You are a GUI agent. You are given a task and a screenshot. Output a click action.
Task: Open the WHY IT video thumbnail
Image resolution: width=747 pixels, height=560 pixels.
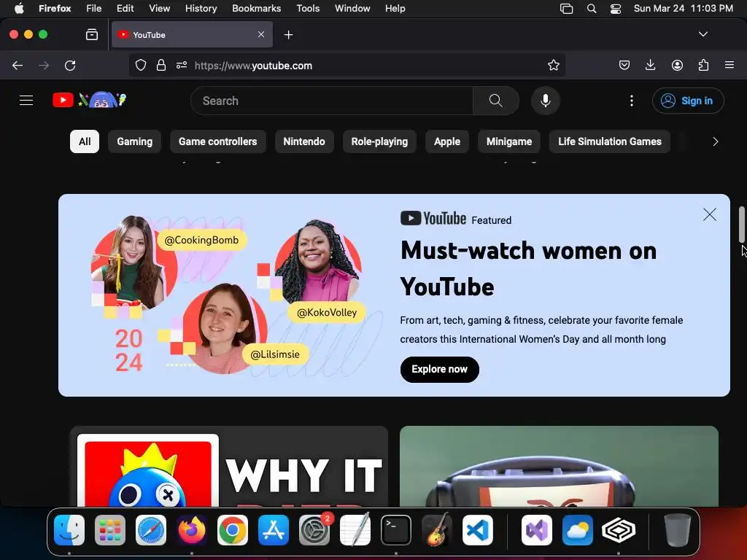tap(229, 467)
